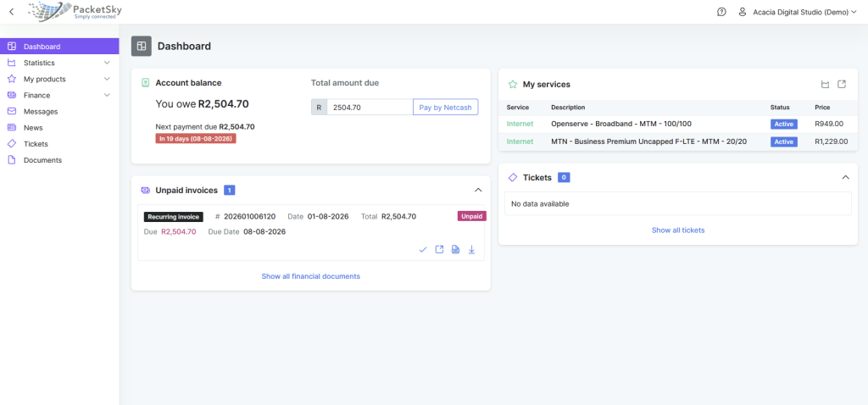Click the tickets count badge 0

(x=564, y=178)
